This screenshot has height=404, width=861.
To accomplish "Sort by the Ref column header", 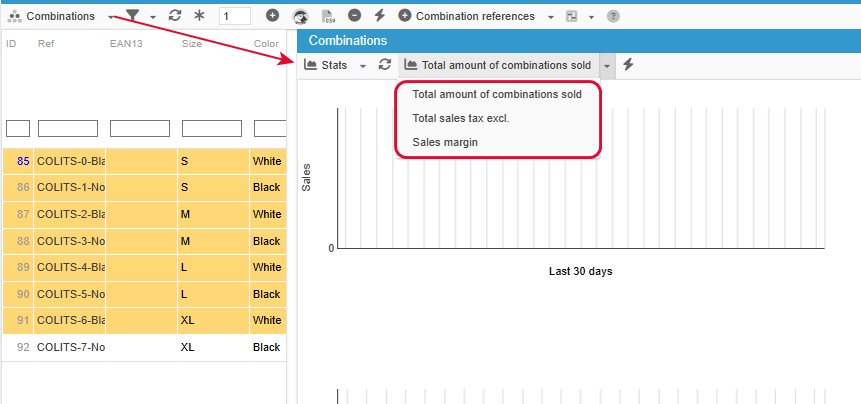I will [46, 43].
